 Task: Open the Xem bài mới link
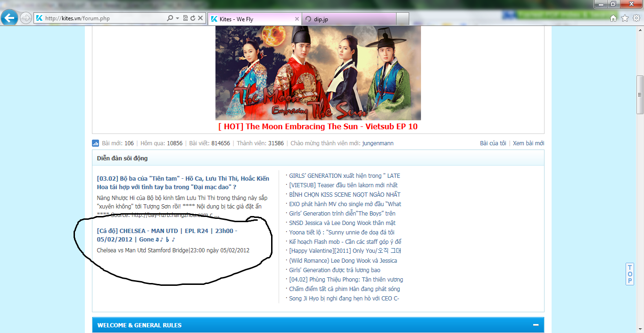[528, 143]
